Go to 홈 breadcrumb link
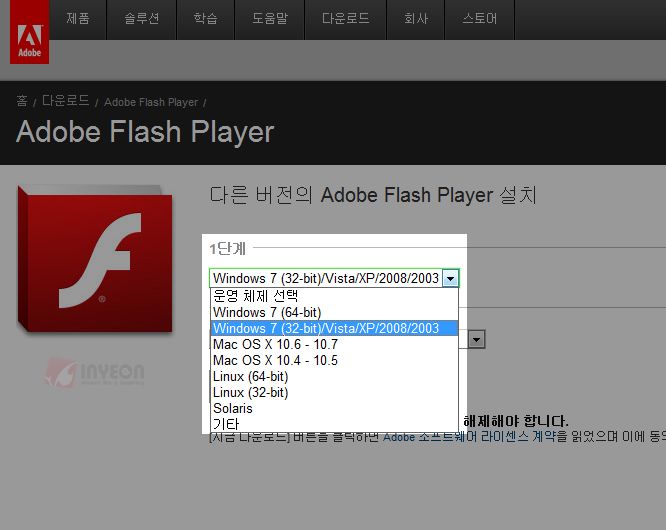666x530 pixels. [x=22, y=101]
